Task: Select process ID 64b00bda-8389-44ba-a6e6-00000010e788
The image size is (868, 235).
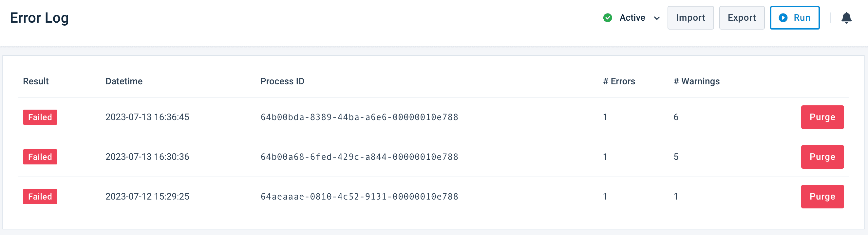Action: pos(360,117)
